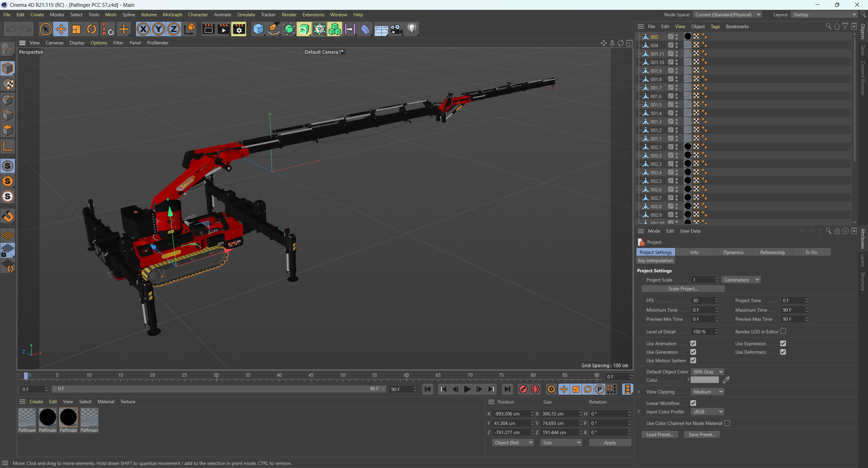Search objects in the Object Manager

coord(828,26)
